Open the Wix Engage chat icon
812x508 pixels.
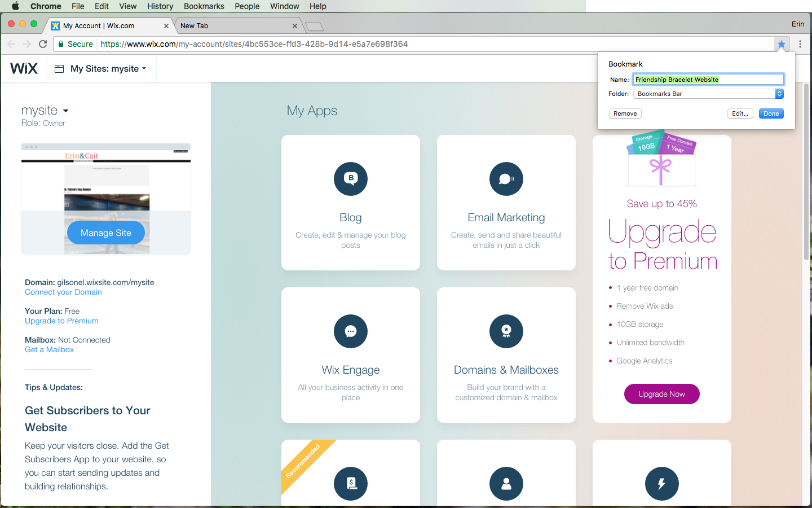pos(351,331)
